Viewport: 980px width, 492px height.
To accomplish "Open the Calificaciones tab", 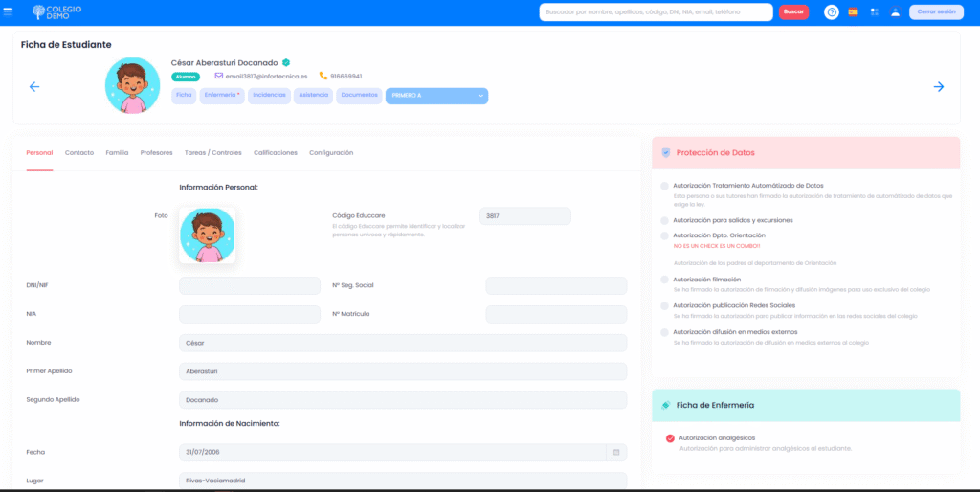I will [x=275, y=152].
